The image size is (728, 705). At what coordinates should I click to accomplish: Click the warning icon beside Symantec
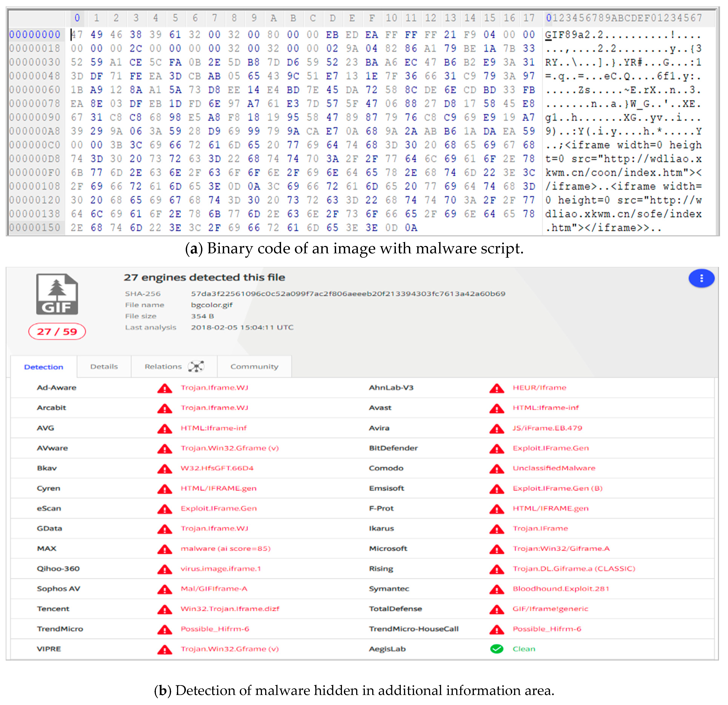pos(497,589)
